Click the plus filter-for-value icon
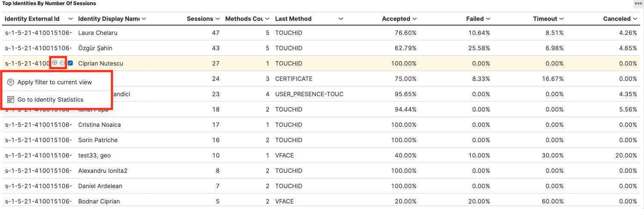Viewport: 644px width, 209px height. point(55,63)
